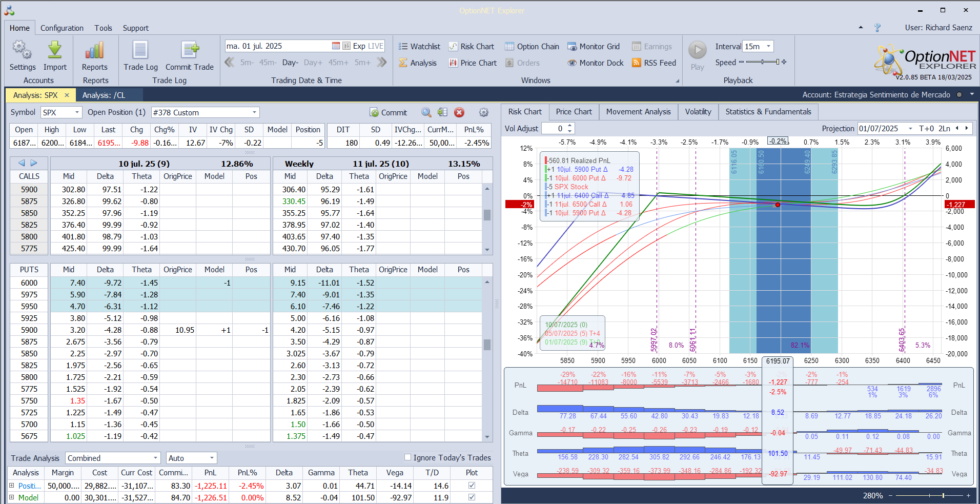Click the Play playback button
Screen dimensions: 980x504
pos(697,50)
